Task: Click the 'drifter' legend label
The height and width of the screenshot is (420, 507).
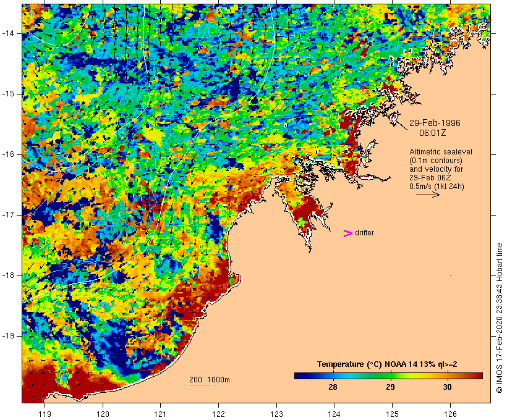Action: (364, 233)
